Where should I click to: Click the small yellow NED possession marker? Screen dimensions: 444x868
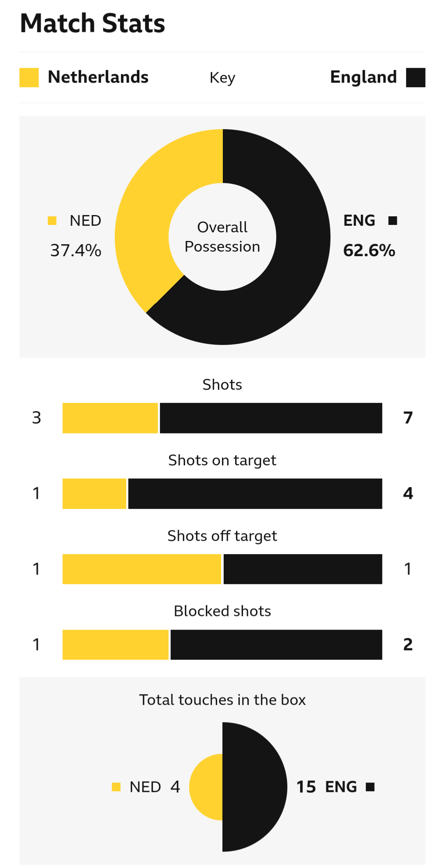52,221
